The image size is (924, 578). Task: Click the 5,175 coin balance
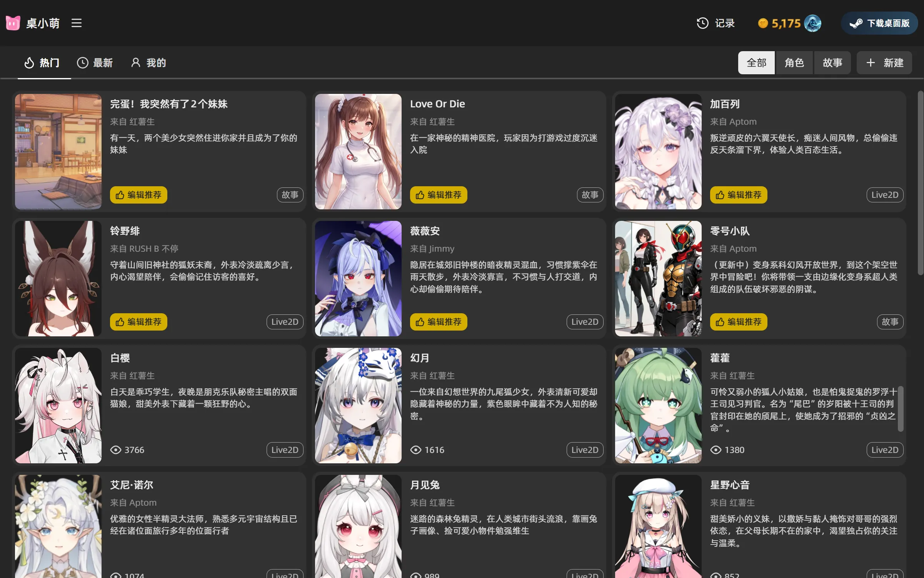786,23
